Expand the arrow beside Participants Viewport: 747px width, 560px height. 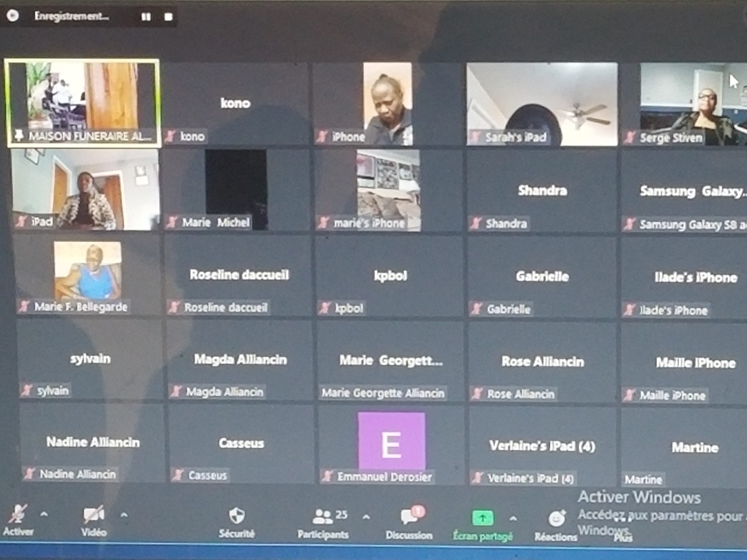(x=366, y=517)
